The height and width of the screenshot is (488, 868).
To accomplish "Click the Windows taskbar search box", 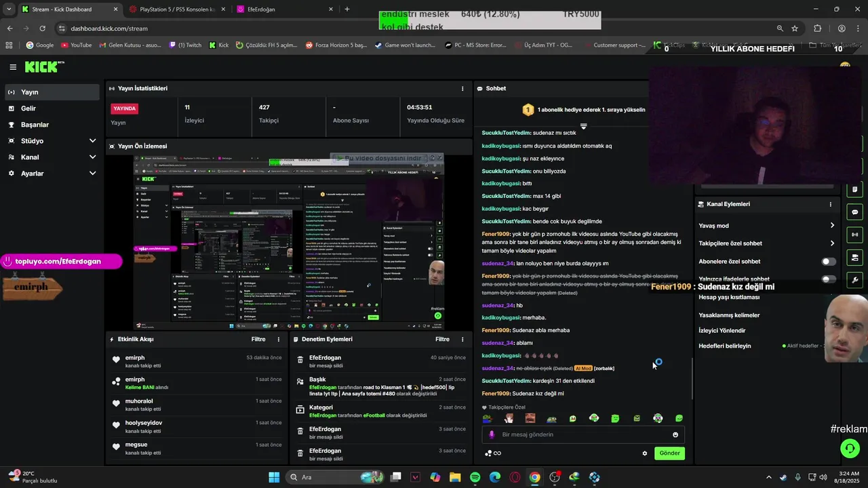I will (x=335, y=477).
